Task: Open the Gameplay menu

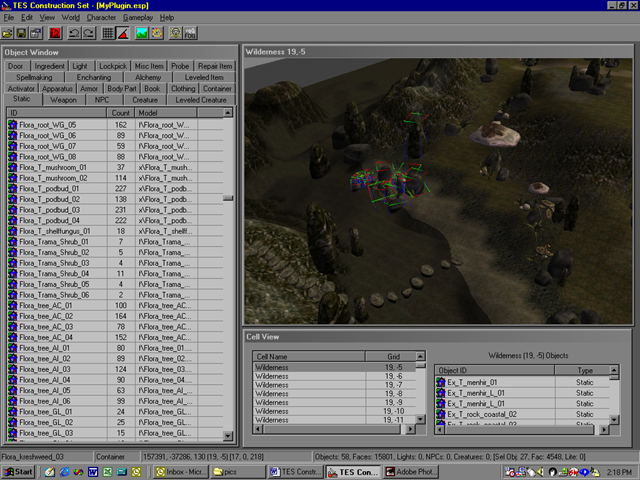Action: (x=138, y=18)
